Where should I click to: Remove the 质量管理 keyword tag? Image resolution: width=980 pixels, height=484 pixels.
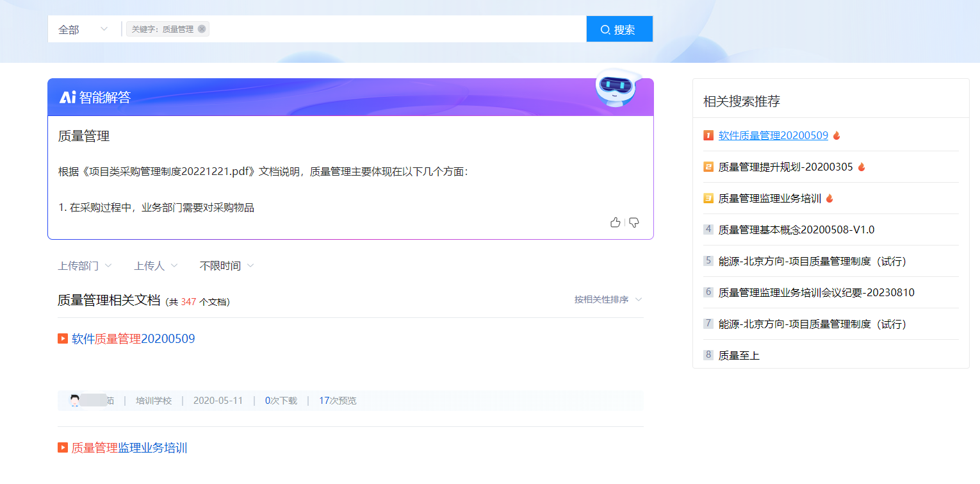coord(202,28)
